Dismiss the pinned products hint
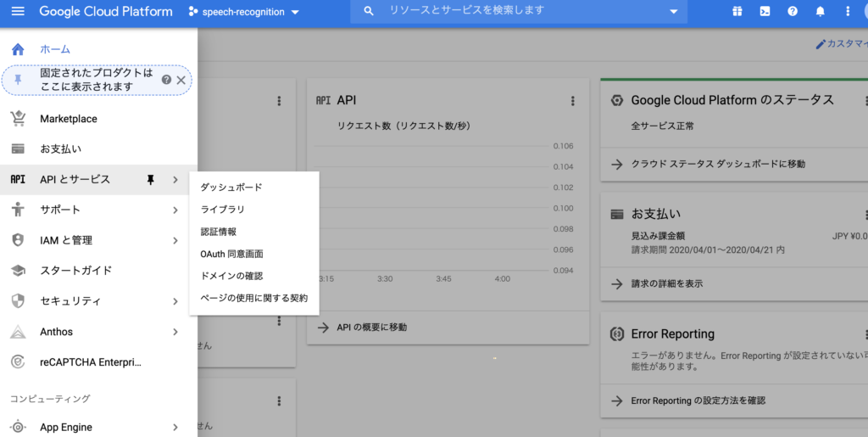868x437 pixels. click(x=181, y=80)
